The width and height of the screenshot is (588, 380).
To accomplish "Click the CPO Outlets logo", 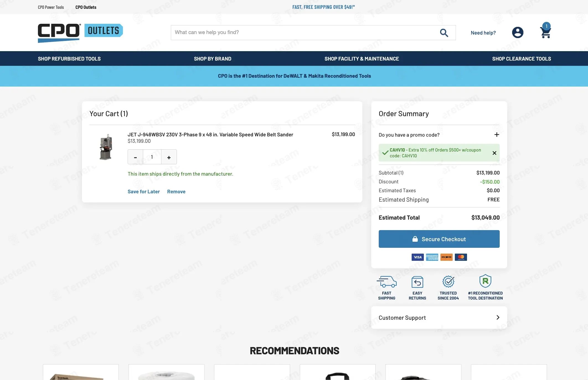I will tap(80, 33).
